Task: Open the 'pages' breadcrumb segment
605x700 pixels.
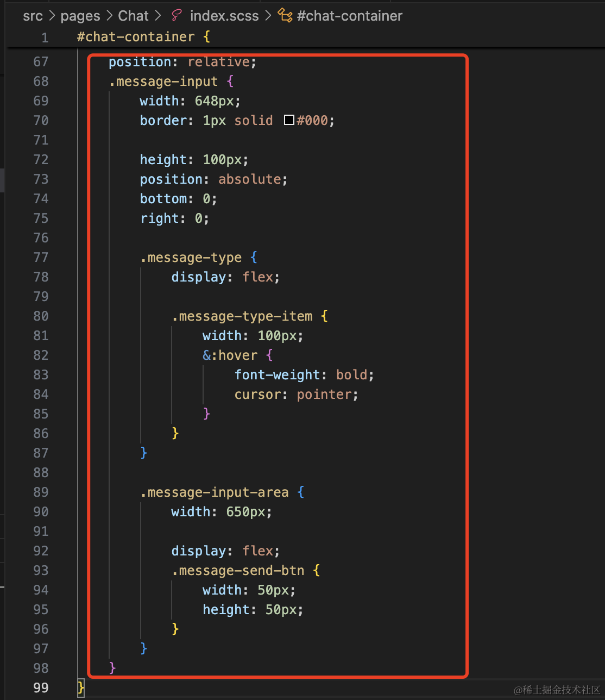Action: coord(80,16)
